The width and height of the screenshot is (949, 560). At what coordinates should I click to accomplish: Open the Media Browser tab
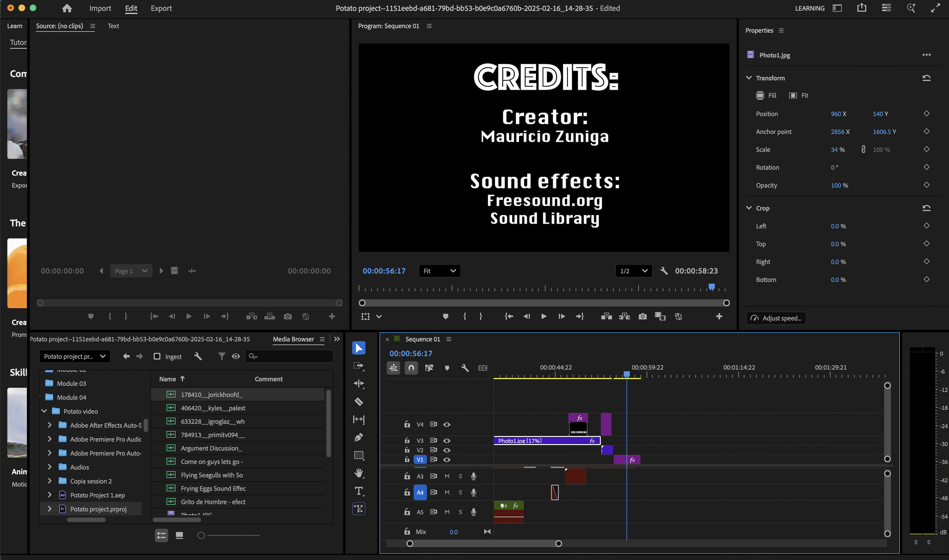tap(293, 339)
